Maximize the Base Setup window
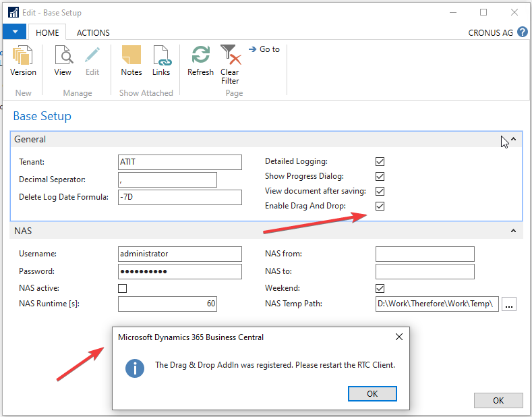The width and height of the screenshot is (532, 417). coord(483,13)
